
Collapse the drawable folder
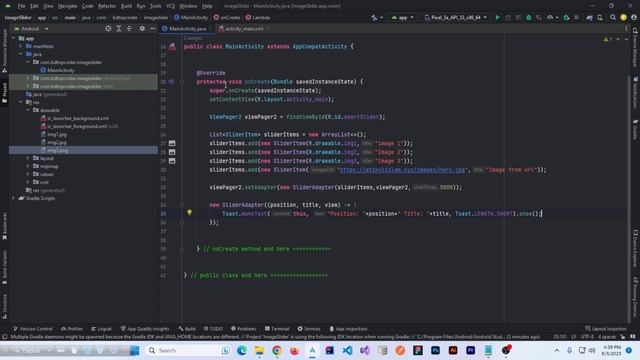28,110
